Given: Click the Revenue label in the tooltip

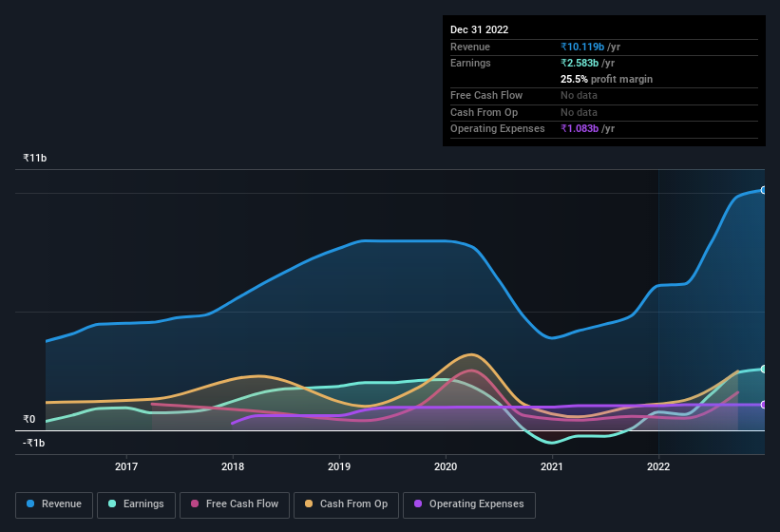Looking at the screenshot, I should tap(470, 47).
